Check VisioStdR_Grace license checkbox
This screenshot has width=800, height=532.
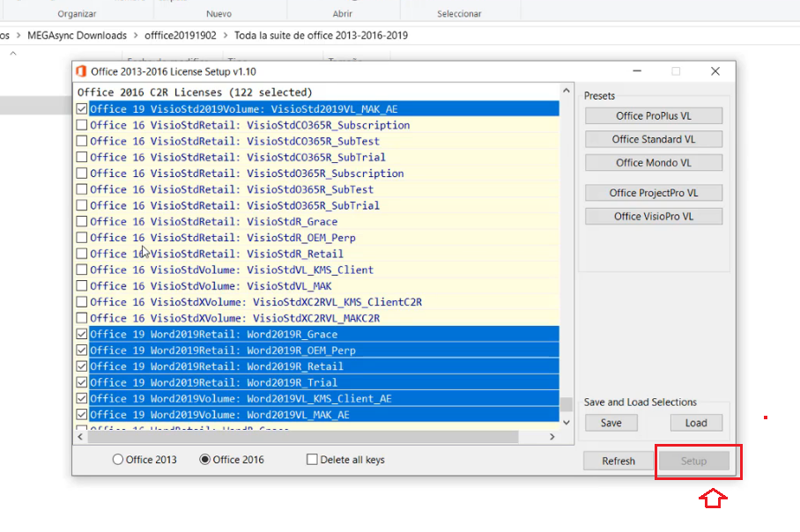point(82,221)
